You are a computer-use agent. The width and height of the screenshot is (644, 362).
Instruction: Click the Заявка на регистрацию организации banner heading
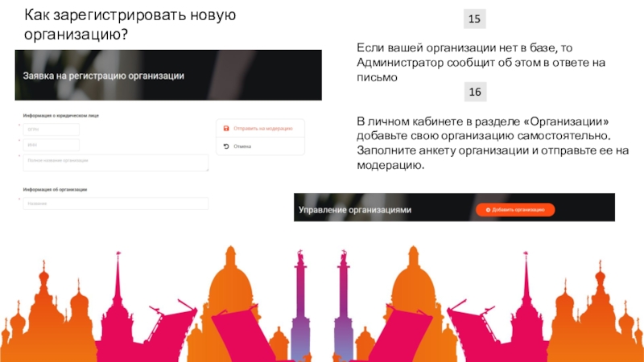point(104,76)
